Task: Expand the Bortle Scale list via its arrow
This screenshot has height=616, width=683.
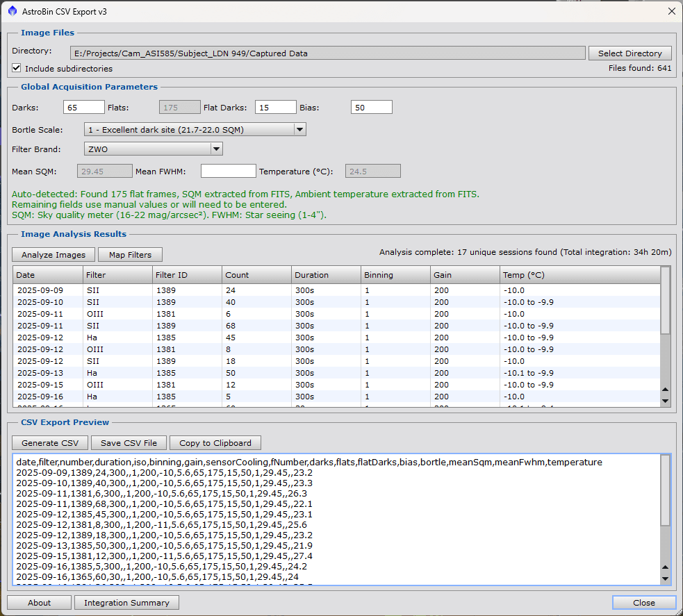Action: click(299, 129)
